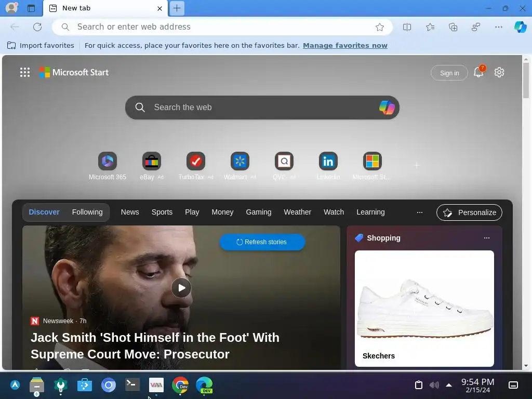Image resolution: width=532 pixels, height=399 pixels.
Task: Open the Favorites list icon
Action: (x=430, y=27)
